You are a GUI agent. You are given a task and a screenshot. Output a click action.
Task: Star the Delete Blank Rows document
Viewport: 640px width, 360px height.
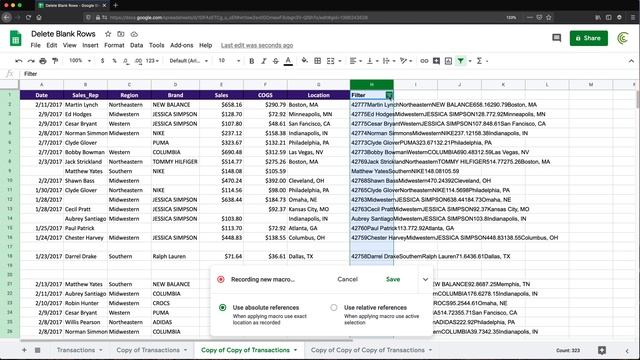108,34
